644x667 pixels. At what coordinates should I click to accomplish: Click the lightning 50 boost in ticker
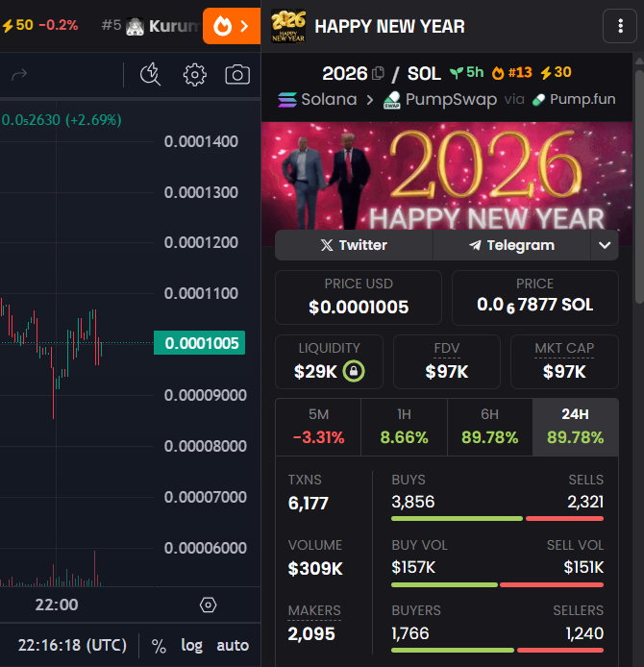point(17,25)
